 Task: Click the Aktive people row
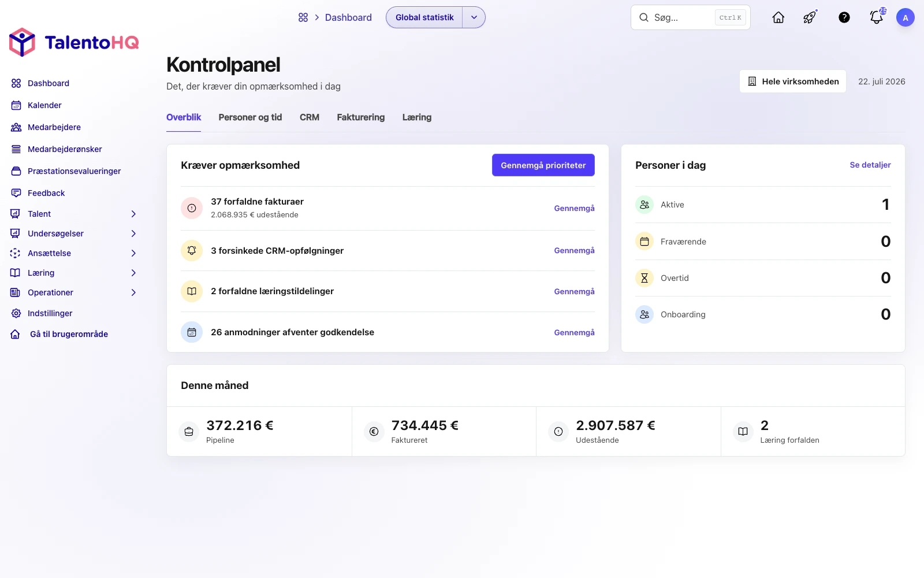763,205
